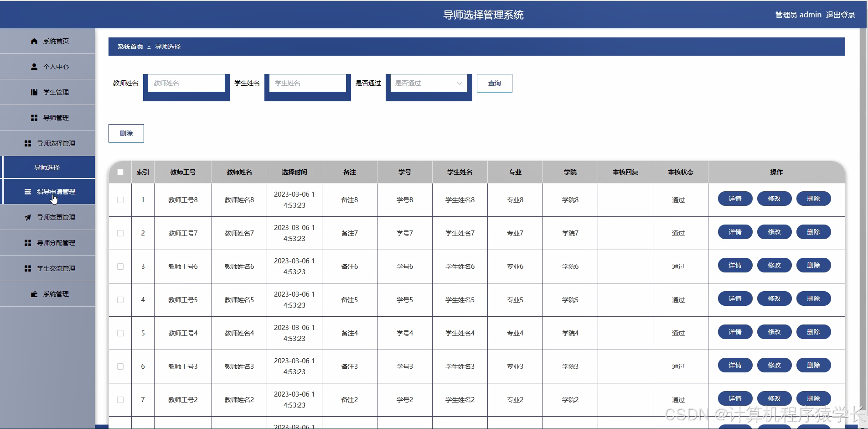
Task: Click the 教师工号2 table cell
Action: [x=183, y=400]
